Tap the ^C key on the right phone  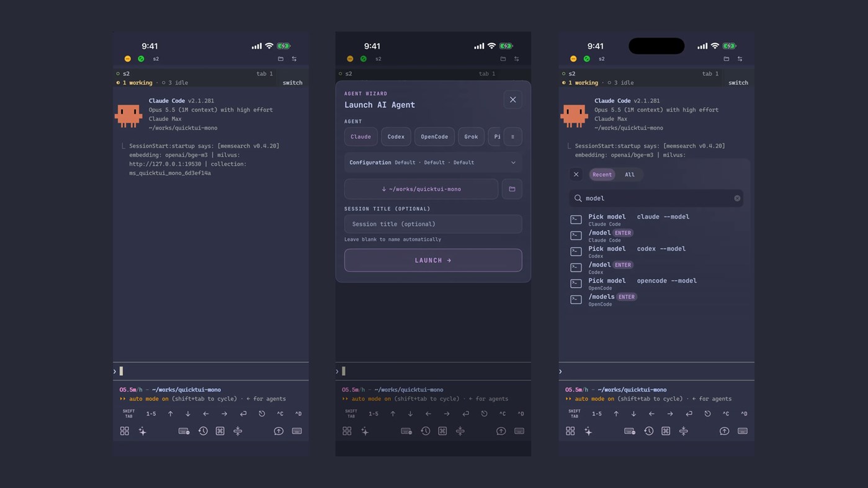[x=725, y=414]
